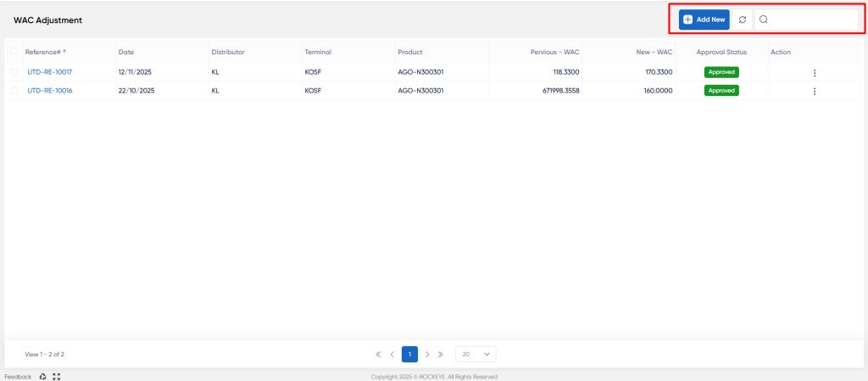Focus the search input field
This screenshot has width=868, height=381.
coord(806,20)
